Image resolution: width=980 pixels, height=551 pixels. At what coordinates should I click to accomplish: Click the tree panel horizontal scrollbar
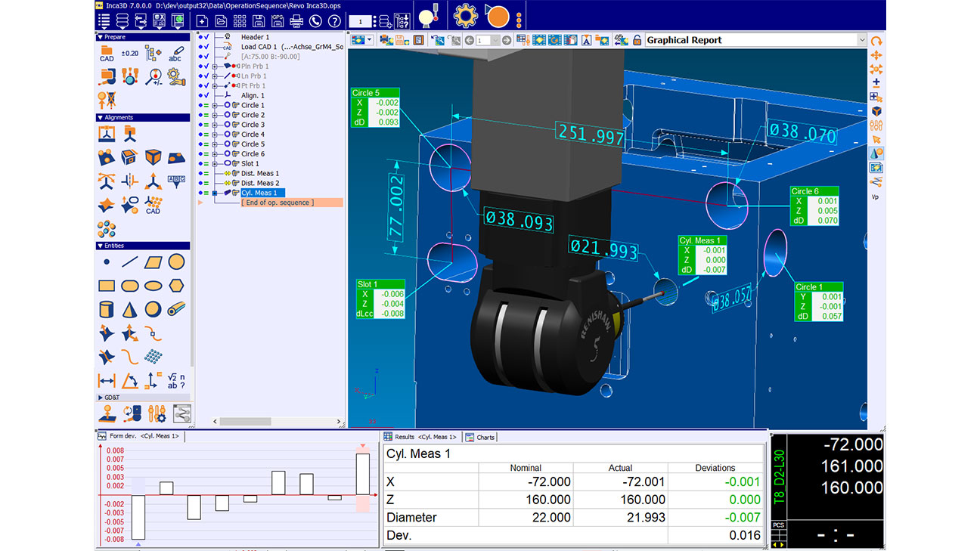(245, 422)
